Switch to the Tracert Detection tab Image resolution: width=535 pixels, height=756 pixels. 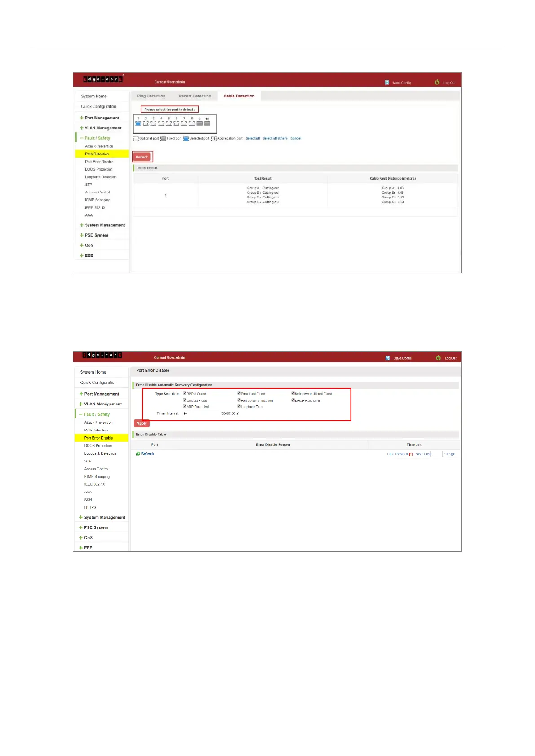195,96
